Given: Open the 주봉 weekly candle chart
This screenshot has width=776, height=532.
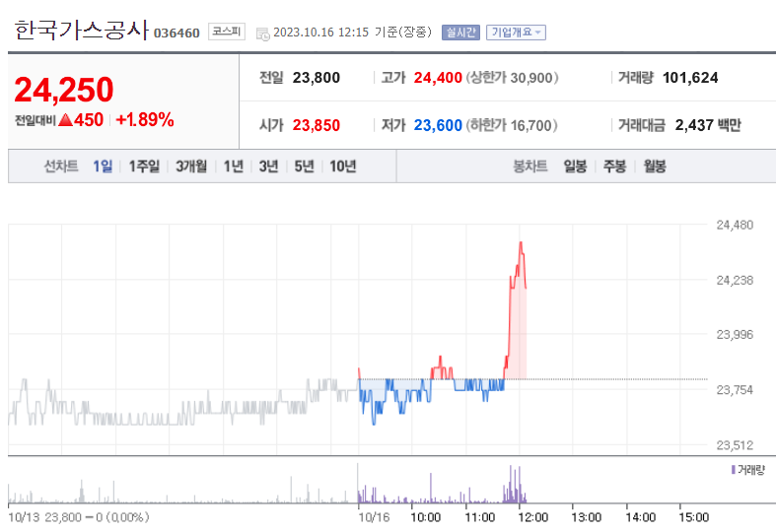Looking at the screenshot, I should click(x=614, y=166).
